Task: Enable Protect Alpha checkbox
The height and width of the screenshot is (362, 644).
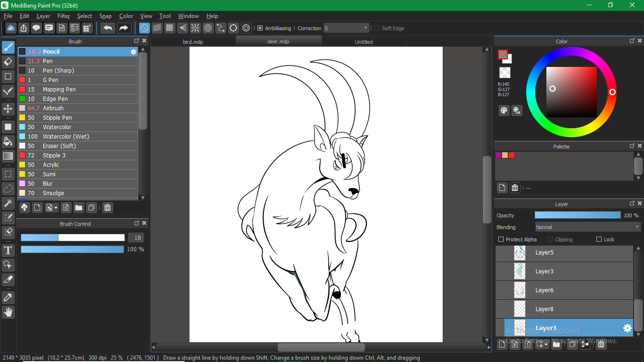Action: pos(501,239)
